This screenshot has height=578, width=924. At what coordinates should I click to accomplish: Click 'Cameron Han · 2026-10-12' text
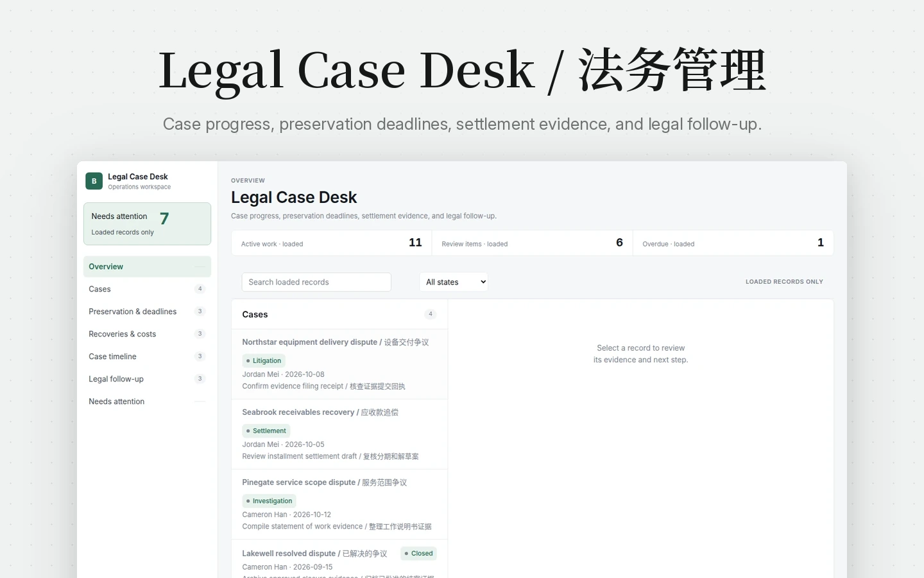(x=287, y=514)
